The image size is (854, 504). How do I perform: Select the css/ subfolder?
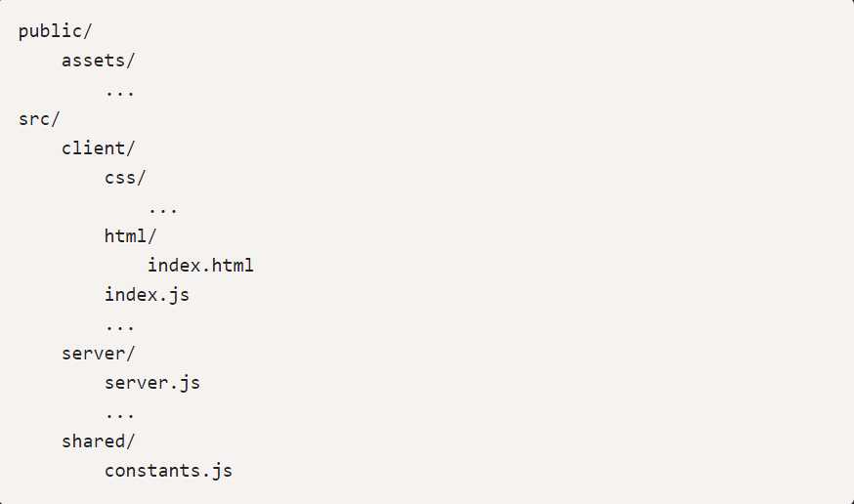tap(126, 177)
